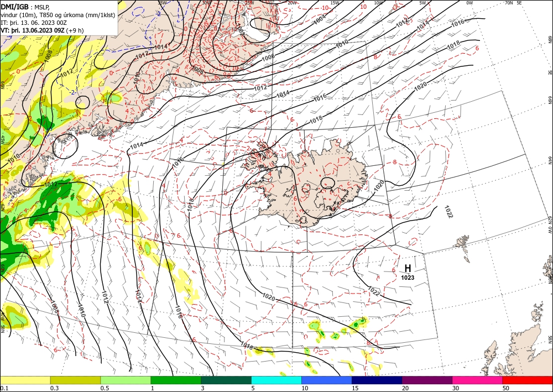Click the 1023 value below the H
The image size is (553, 392).
tap(408, 278)
